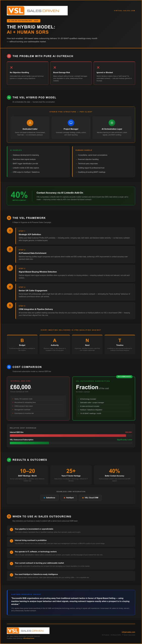Select the VSL Cloud CRM chip
142x644 pixels.
click(90, 498)
